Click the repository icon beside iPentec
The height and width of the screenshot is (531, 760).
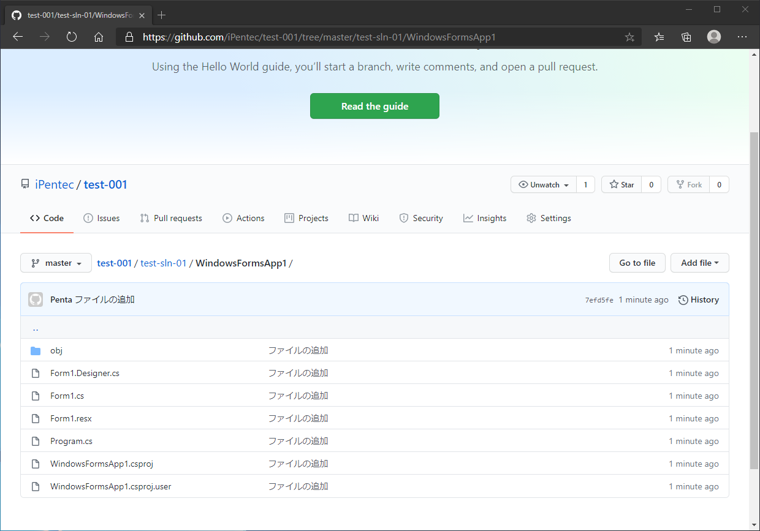point(25,184)
